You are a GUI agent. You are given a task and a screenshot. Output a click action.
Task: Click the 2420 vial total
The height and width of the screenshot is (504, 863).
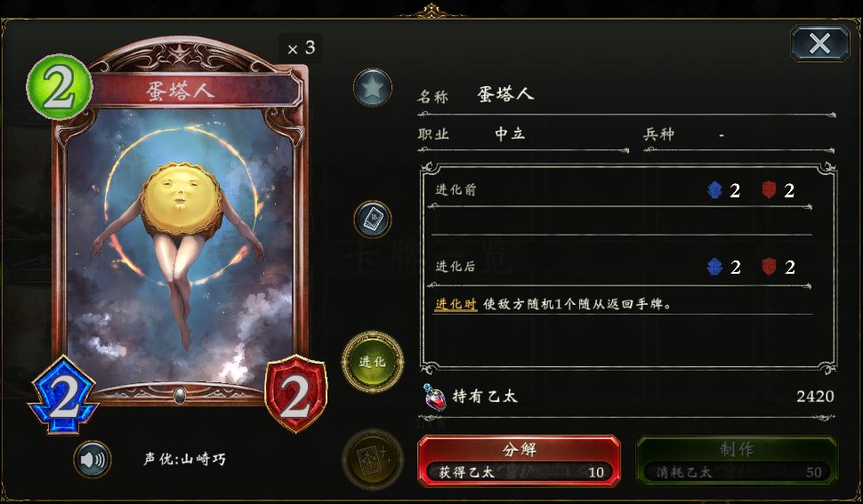point(815,396)
